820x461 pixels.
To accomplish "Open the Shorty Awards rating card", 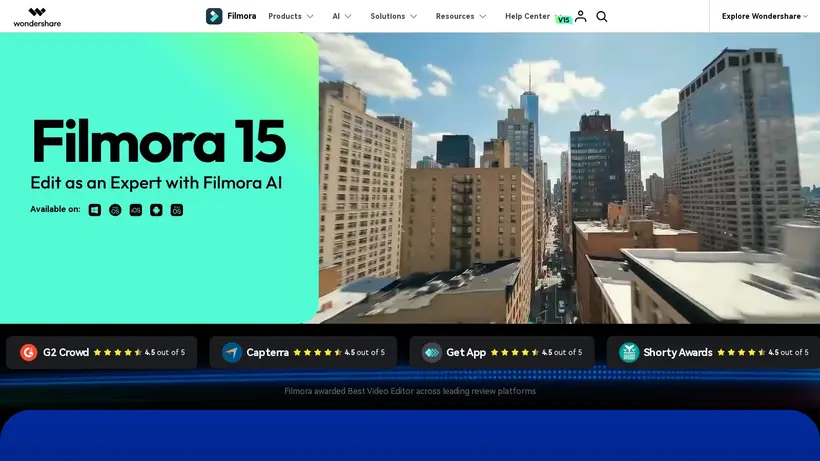I will (713, 352).
